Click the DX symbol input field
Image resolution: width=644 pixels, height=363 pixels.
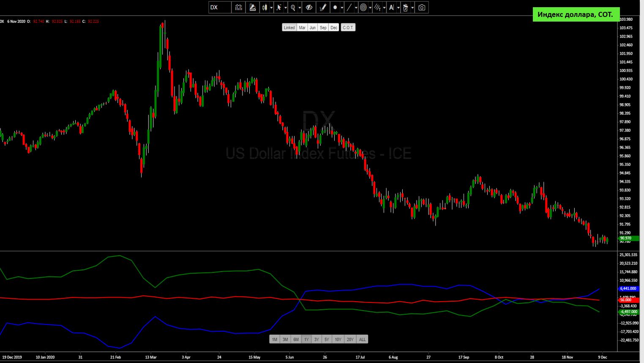[220, 8]
